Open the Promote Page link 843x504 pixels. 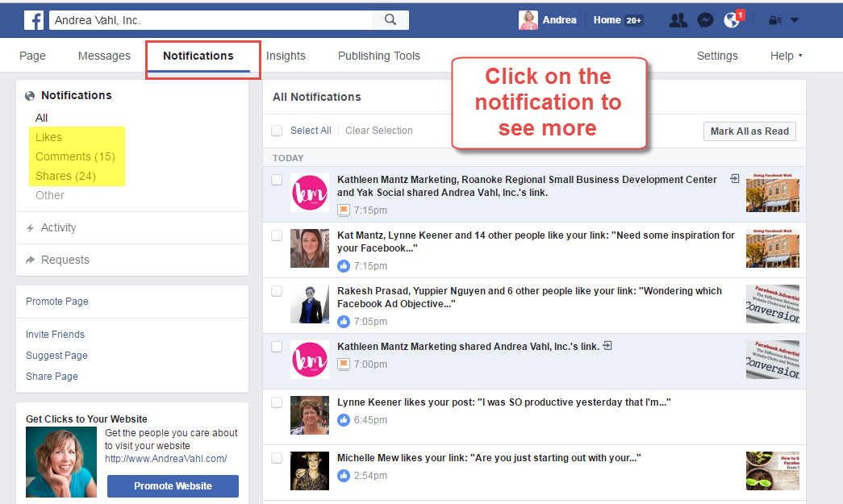pos(57,302)
